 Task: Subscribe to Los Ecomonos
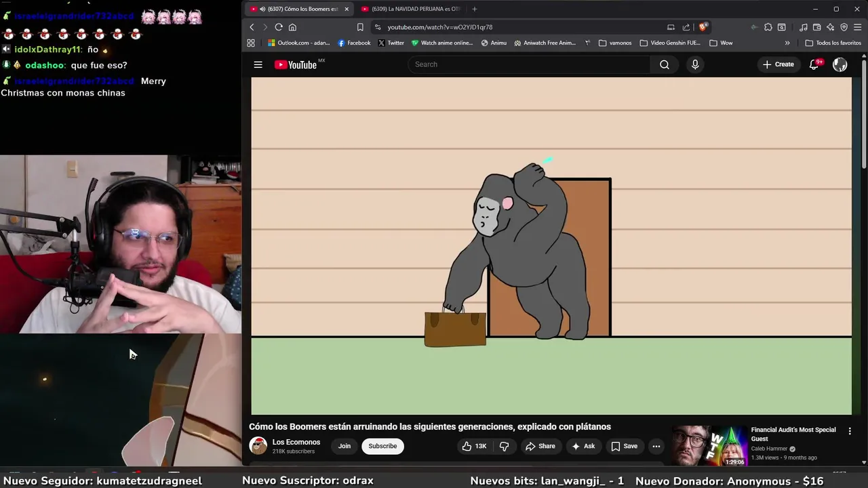(x=382, y=446)
